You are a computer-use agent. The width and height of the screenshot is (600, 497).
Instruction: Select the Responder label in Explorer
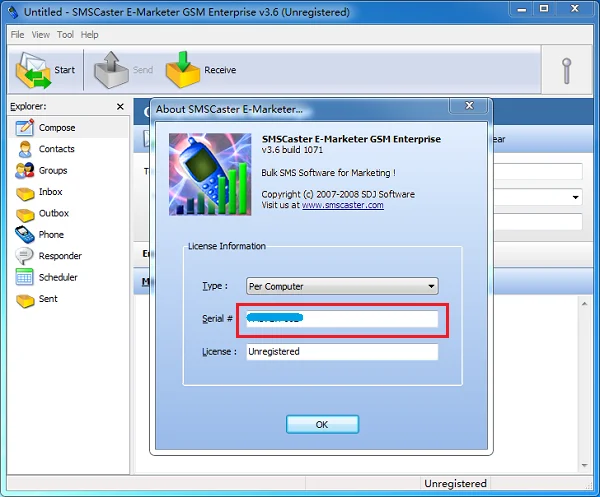[60, 256]
